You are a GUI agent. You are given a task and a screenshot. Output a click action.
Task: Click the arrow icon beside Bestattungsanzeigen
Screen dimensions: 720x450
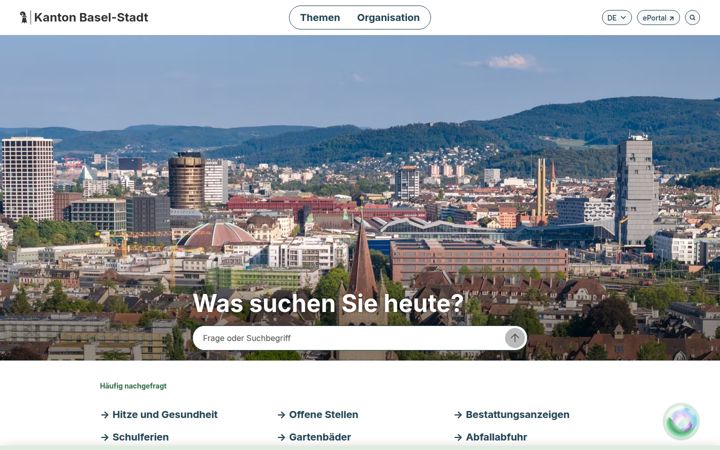(458, 415)
